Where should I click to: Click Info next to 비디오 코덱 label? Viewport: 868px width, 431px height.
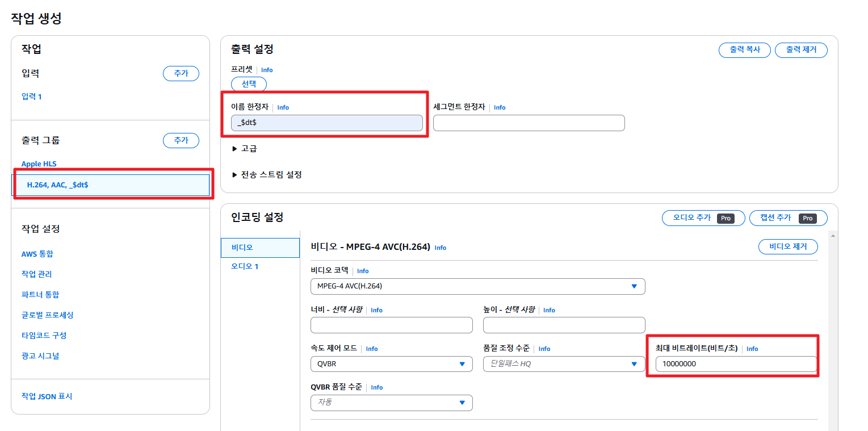point(363,271)
